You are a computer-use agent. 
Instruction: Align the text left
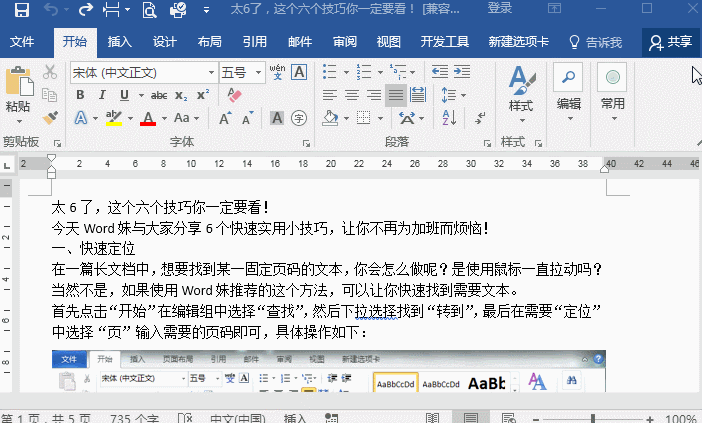click(x=330, y=95)
